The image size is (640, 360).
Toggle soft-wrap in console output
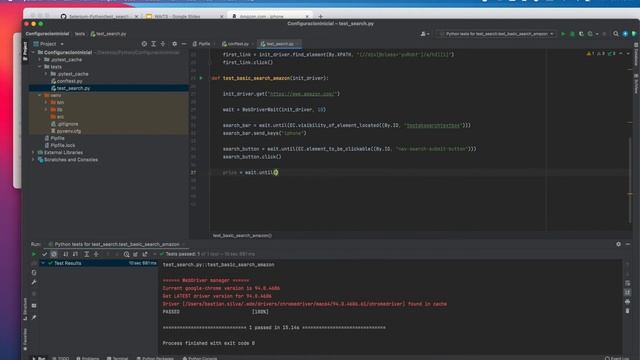click(627, 283)
